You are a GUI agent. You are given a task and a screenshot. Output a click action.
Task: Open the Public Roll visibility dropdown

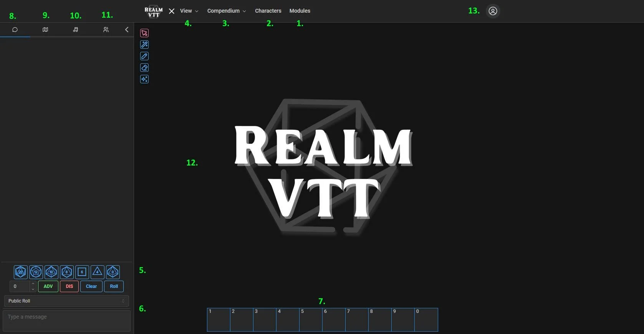66,301
